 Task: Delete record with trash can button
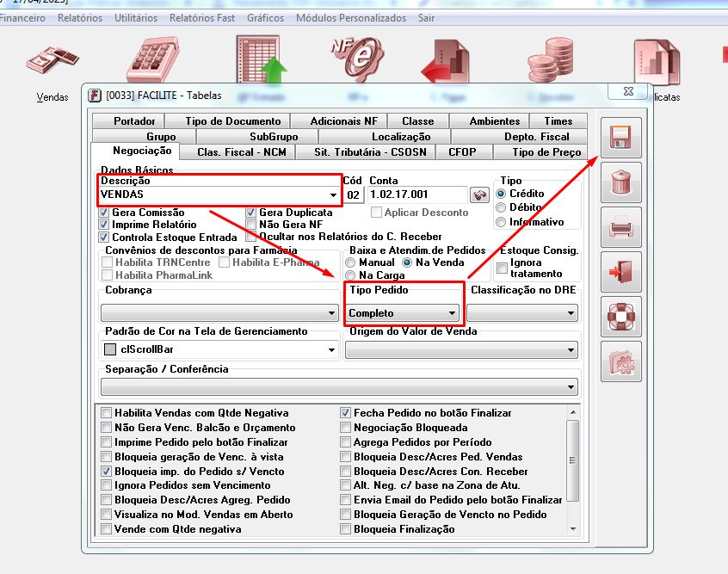pyautogui.click(x=620, y=182)
